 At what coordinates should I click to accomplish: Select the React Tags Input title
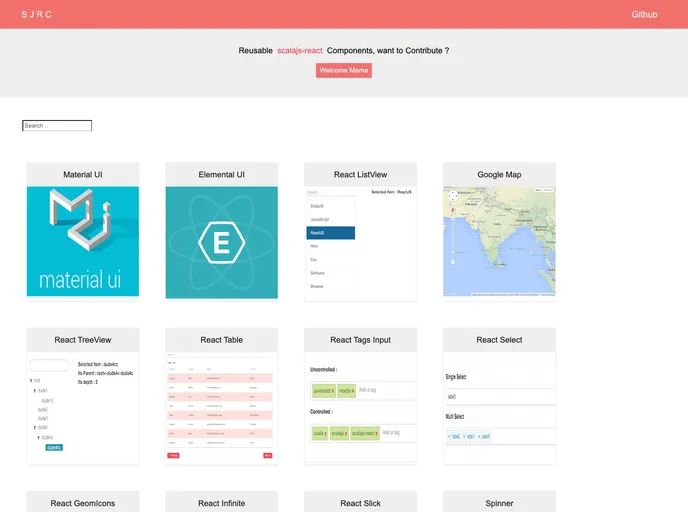[x=360, y=340]
